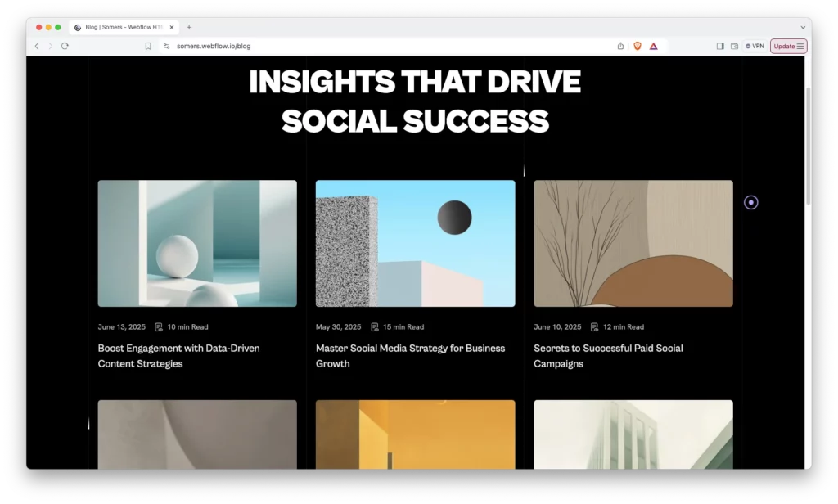
Task: Toggle the VPN button
Action: pyautogui.click(x=755, y=46)
